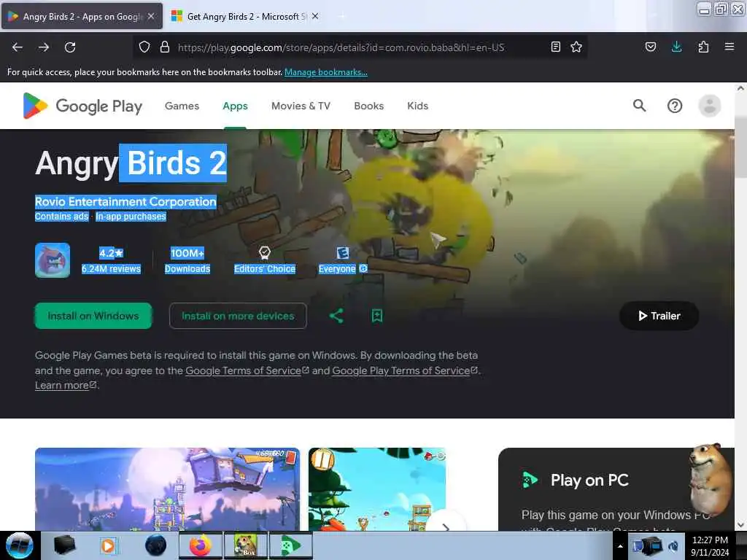Open the Firefox hamburger application menu
Screen dimensions: 747x560
pyautogui.click(x=729, y=47)
